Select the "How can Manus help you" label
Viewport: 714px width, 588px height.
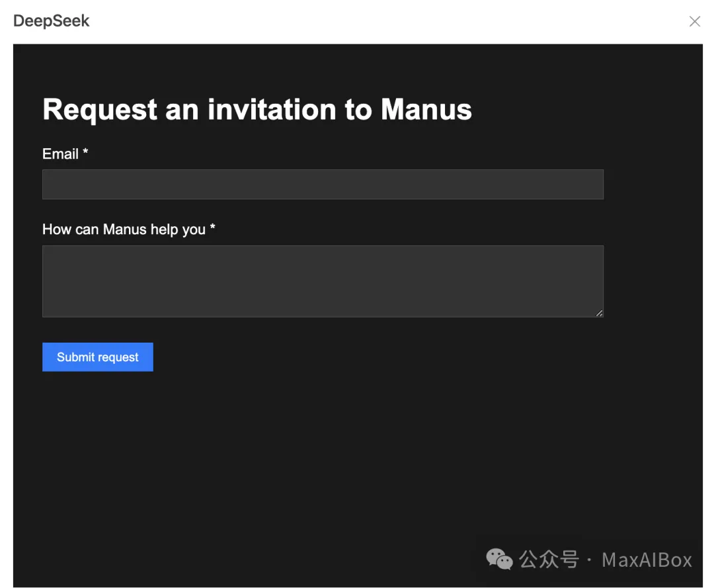(124, 230)
